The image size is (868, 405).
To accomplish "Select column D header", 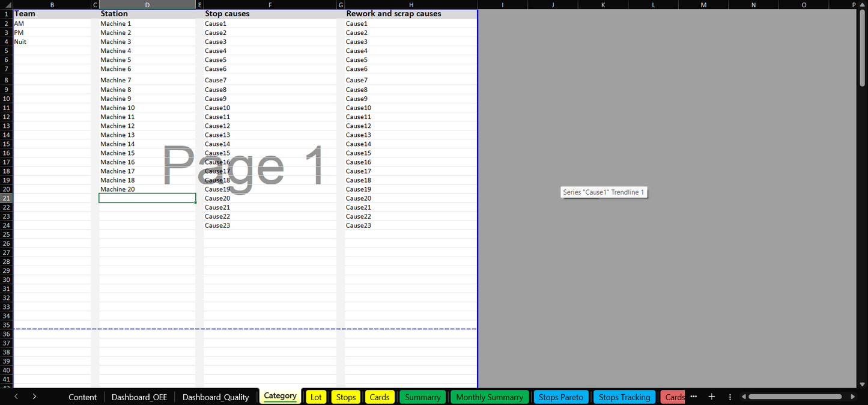I will pos(147,5).
